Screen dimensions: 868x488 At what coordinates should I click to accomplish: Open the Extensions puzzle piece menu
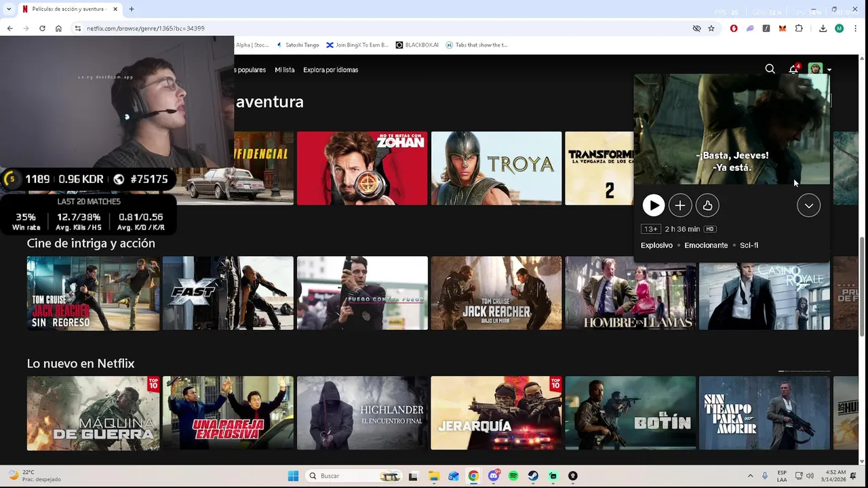799,28
